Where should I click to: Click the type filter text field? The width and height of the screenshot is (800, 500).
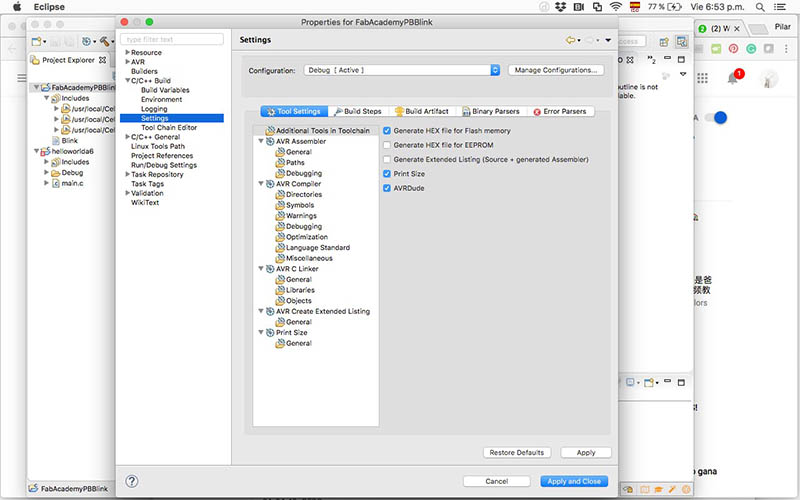[x=172, y=39]
